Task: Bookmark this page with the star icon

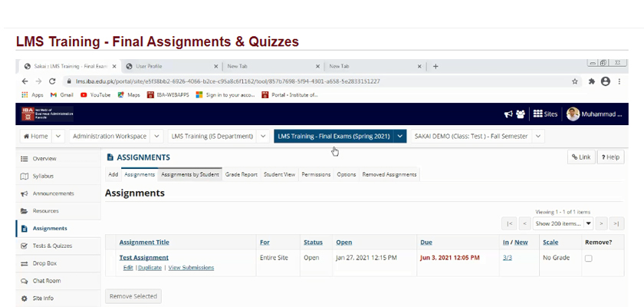Action: (x=574, y=81)
